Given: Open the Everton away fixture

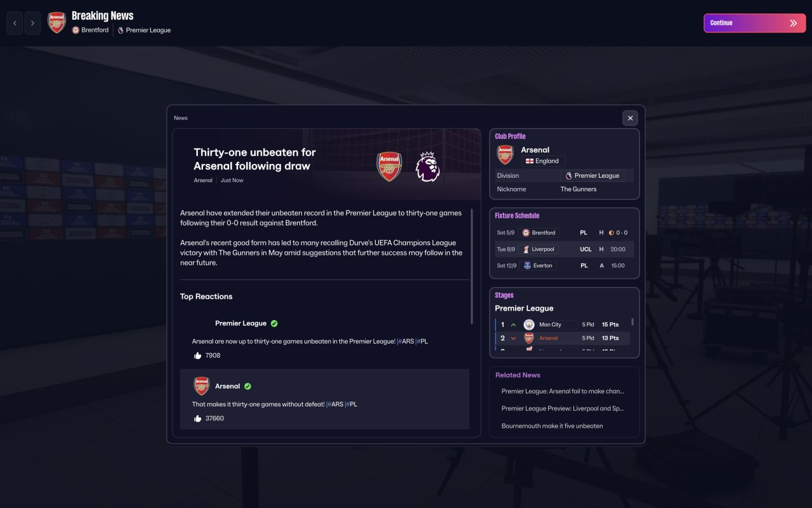Looking at the screenshot, I should [538, 265].
